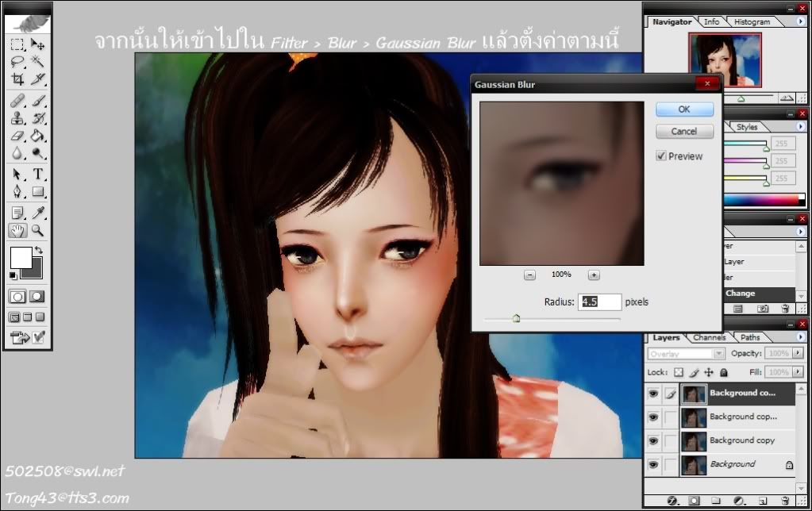The height and width of the screenshot is (511, 812).
Task: Open the Layers panel options menu
Action: coord(801,337)
